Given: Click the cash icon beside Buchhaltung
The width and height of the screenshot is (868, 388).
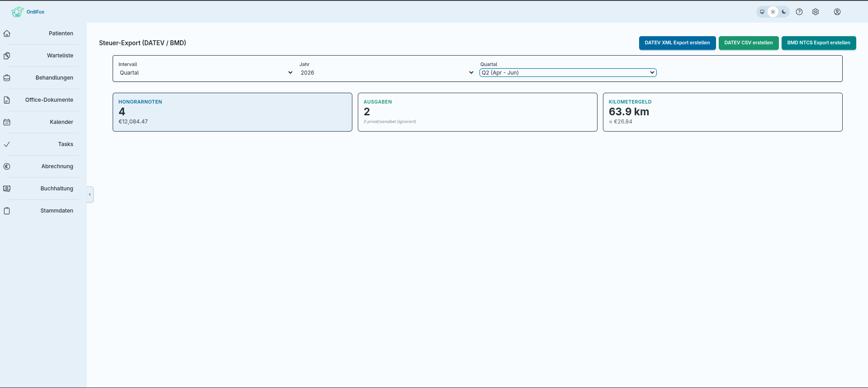Looking at the screenshot, I should click(x=7, y=189).
